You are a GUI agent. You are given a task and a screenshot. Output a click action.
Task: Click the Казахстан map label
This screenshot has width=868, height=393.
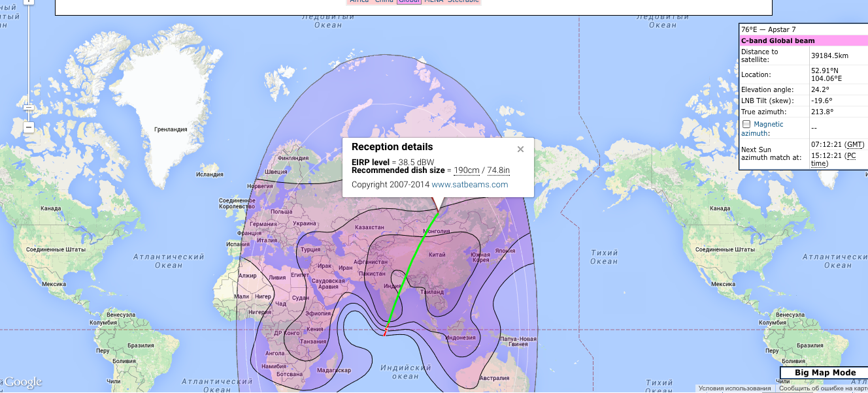pos(369,227)
